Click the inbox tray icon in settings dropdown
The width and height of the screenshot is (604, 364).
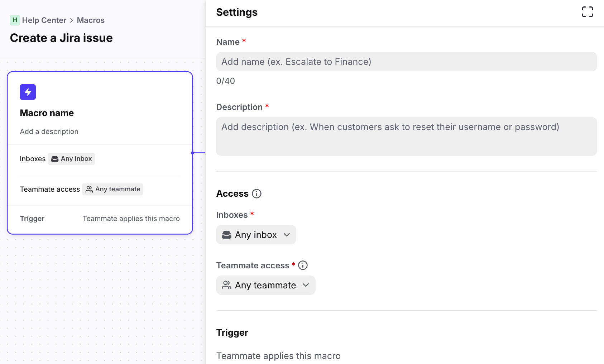pos(226,235)
